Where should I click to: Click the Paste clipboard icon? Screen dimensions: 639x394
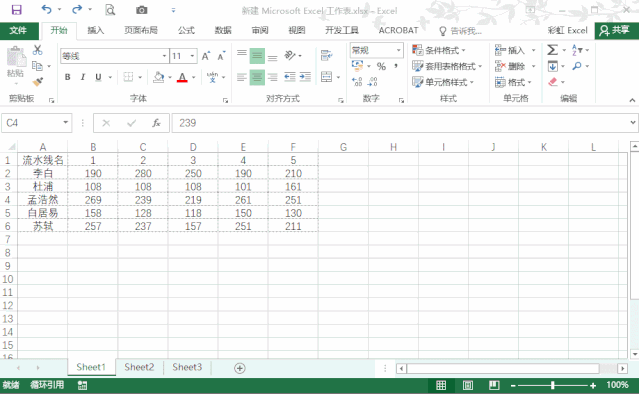click(x=16, y=56)
